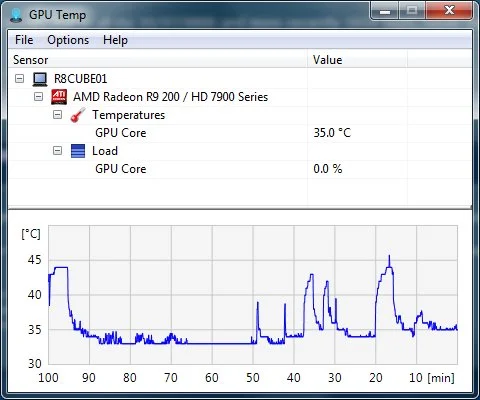
Task: Minimize the GPU Temp window
Action: click(384, 12)
